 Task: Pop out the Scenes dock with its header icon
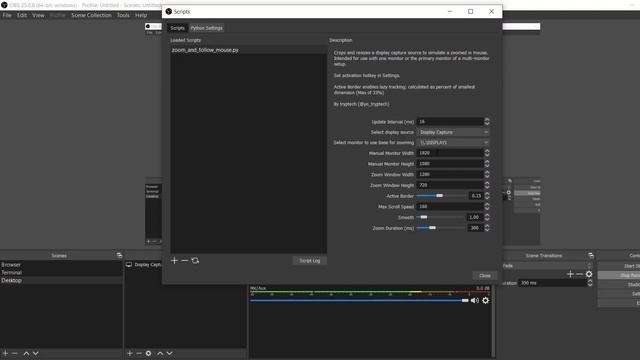click(119, 256)
